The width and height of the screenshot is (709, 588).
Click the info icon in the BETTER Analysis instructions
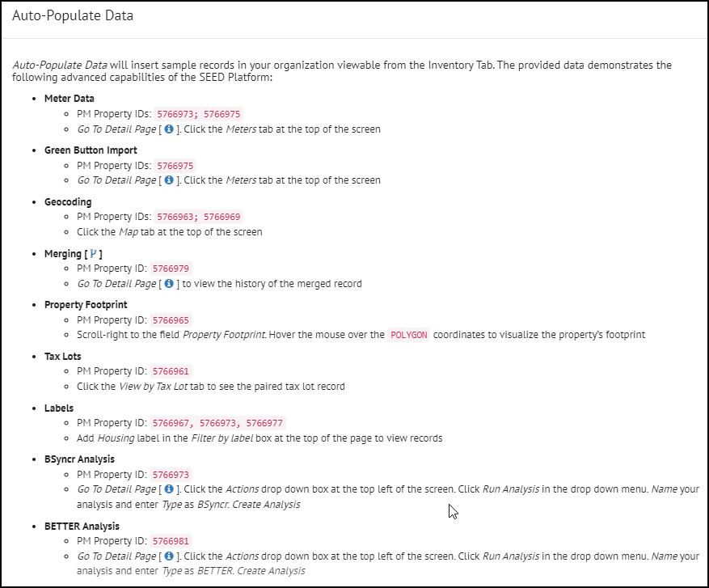pyautogui.click(x=168, y=556)
